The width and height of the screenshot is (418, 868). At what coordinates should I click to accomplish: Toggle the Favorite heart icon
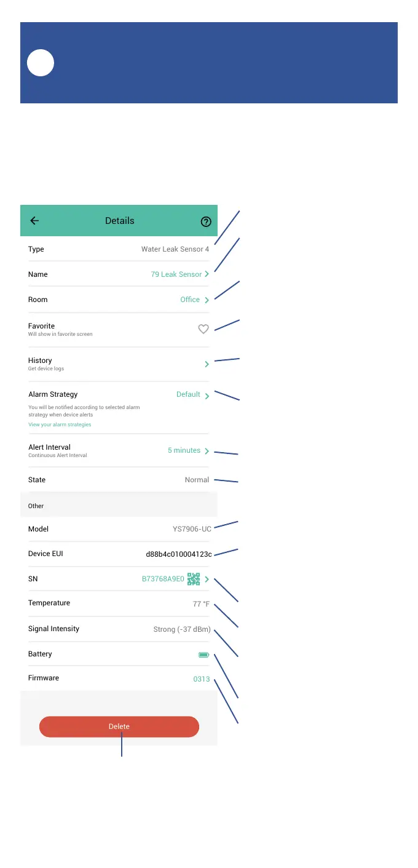coord(203,329)
